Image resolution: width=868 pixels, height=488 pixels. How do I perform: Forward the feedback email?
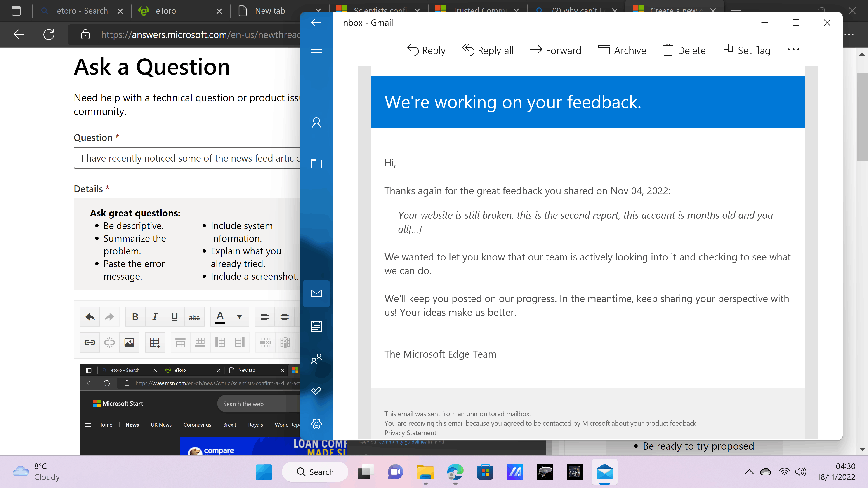tap(556, 50)
